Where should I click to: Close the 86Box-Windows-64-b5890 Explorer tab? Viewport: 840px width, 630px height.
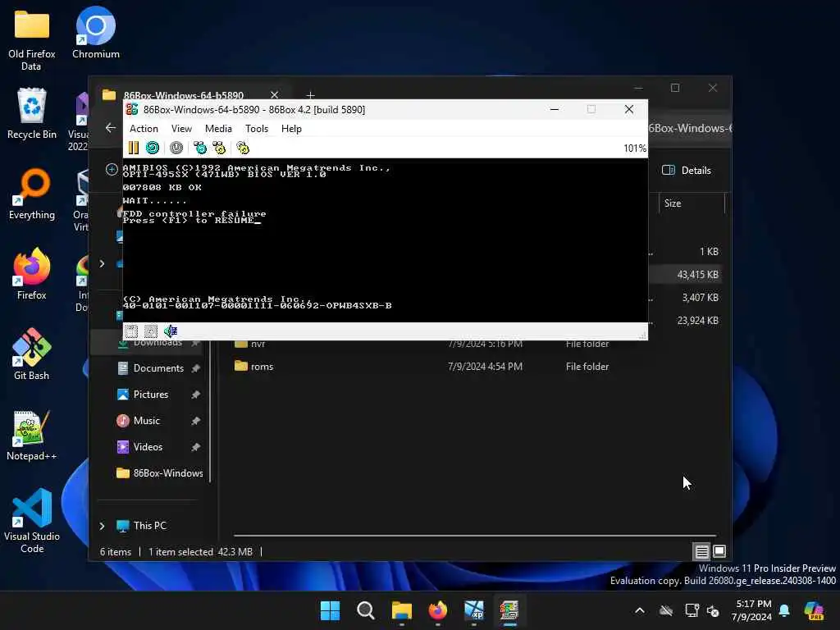point(274,95)
